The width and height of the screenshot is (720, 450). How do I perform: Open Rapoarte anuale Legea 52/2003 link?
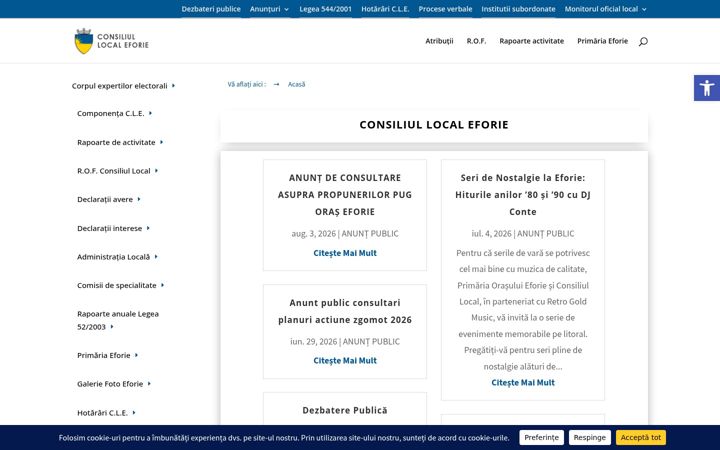pos(118,320)
